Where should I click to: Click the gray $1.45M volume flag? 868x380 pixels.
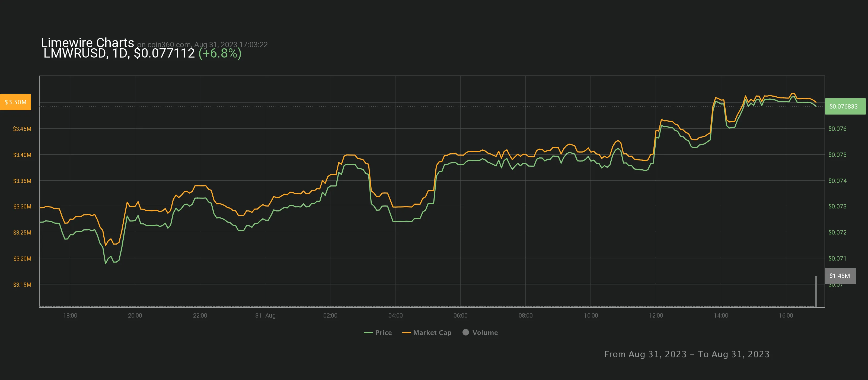(840, 275)
